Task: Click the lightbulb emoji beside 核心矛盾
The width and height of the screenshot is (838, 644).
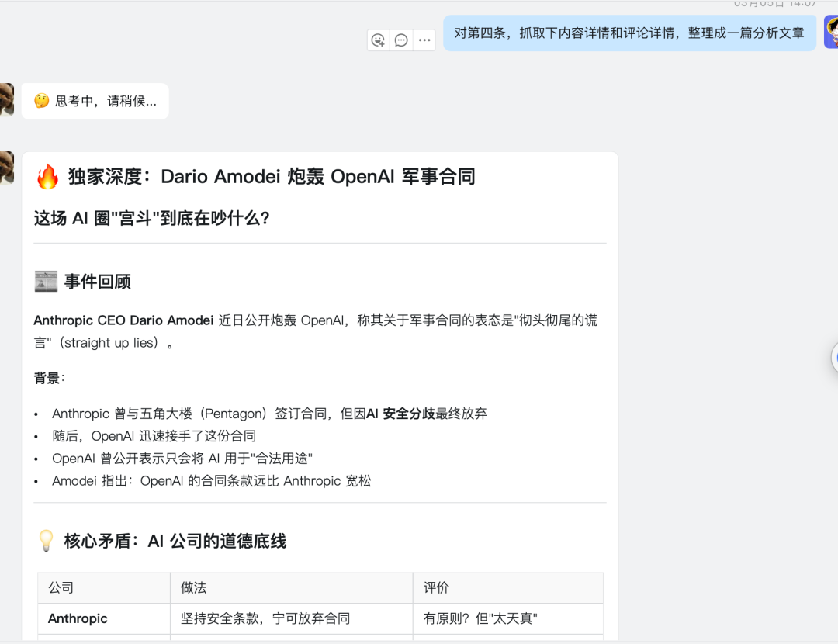Action: point(45,542)
